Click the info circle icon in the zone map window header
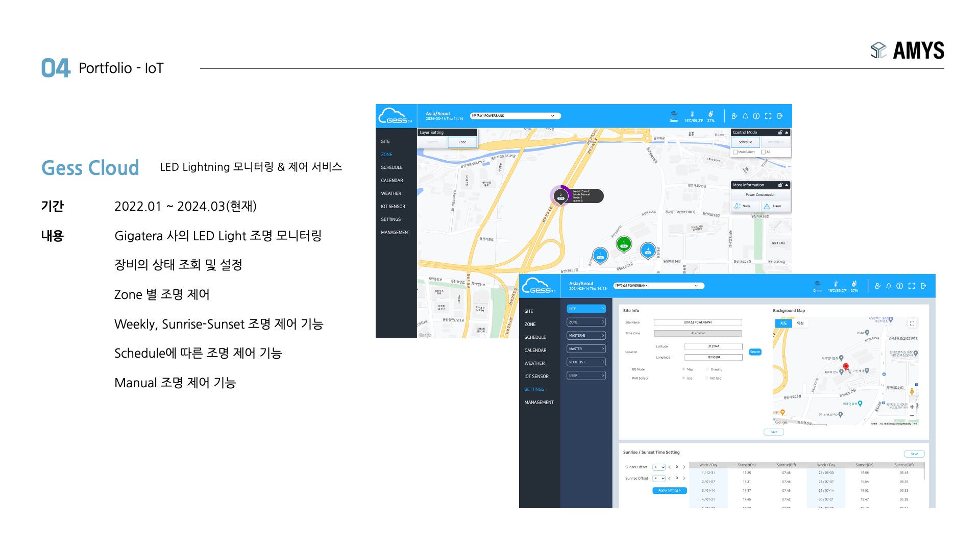Viewport: 980px width, 551px height. pos(756,116)
